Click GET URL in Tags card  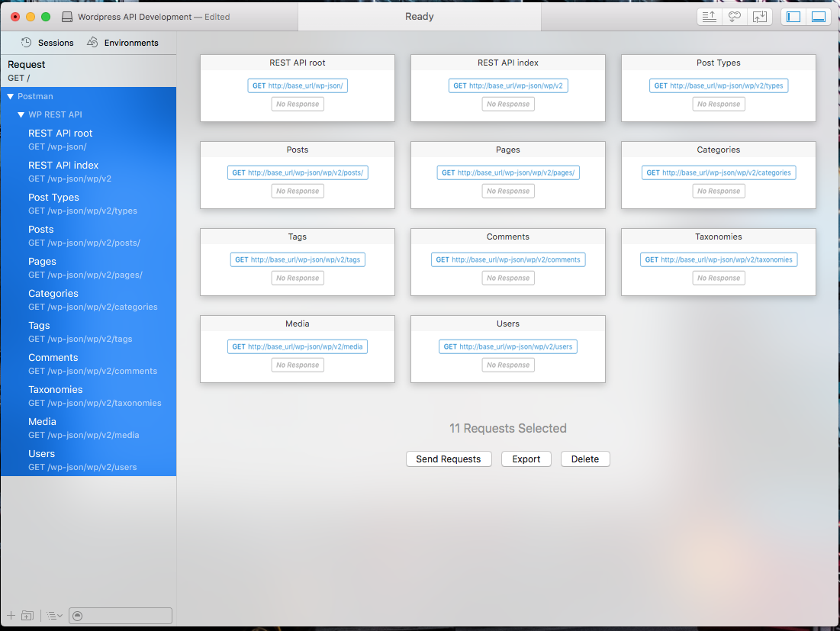click(298, 259)
